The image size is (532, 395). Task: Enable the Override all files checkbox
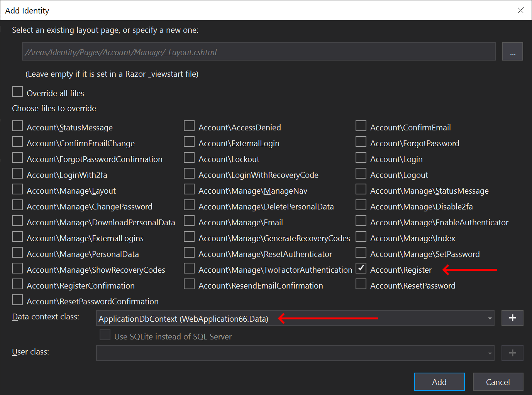click(17, 91)
